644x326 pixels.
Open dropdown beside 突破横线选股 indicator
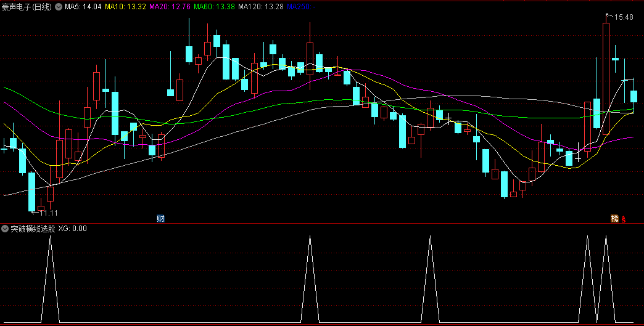pos(6,229)
